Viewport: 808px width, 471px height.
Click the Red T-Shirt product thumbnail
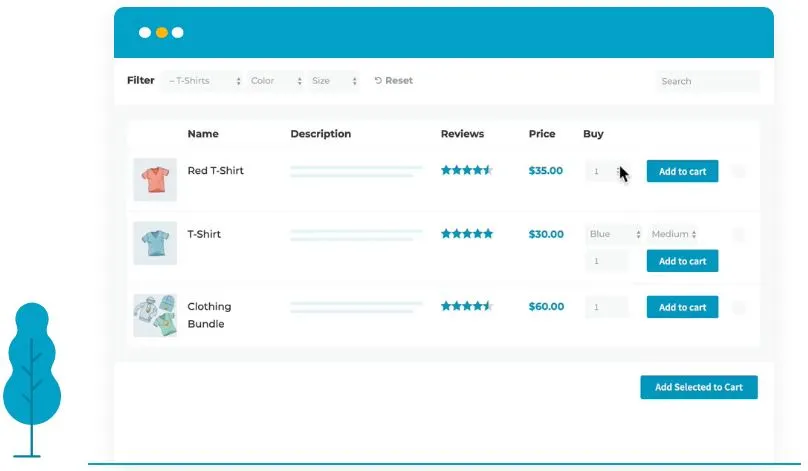pyautogui.click(x=155, y=179)
